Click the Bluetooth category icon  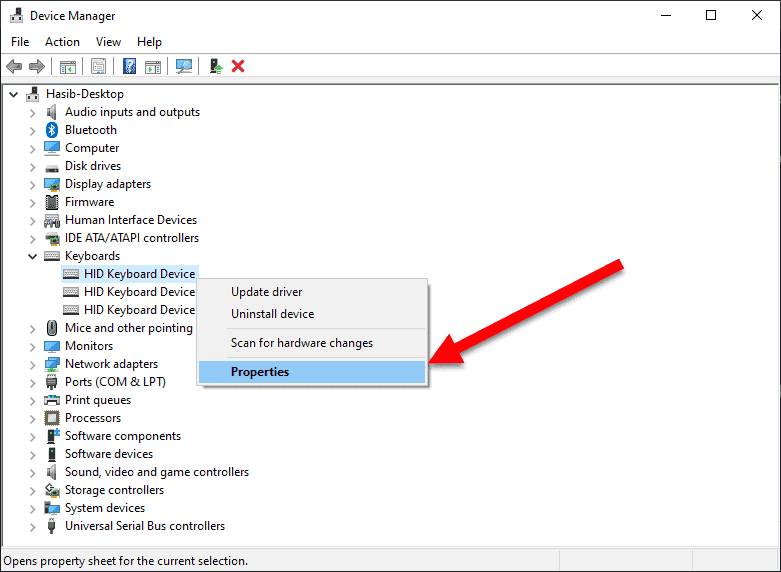pos(52,130)
